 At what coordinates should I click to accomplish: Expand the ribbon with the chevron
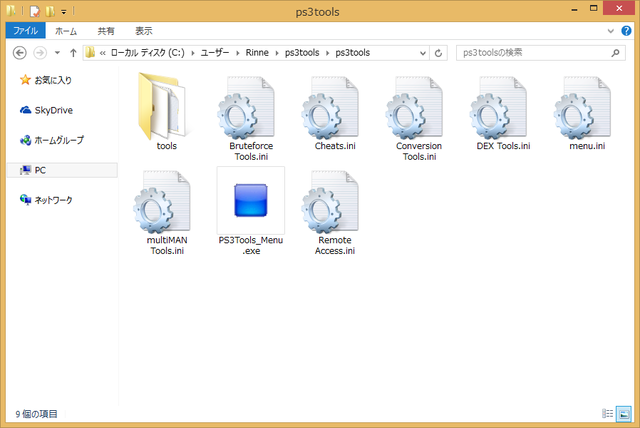click(611, 31)
